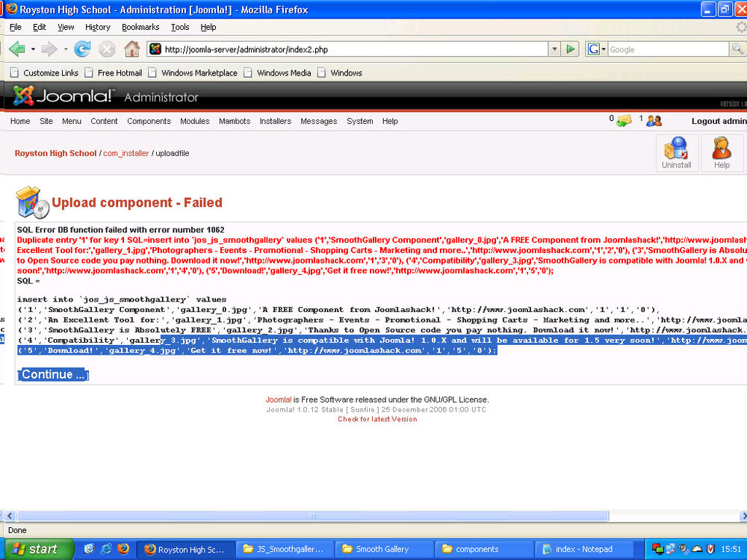Open the search engine selector dropdown
The width and height of the screenshot is (747, 560).
coord(604,49)
